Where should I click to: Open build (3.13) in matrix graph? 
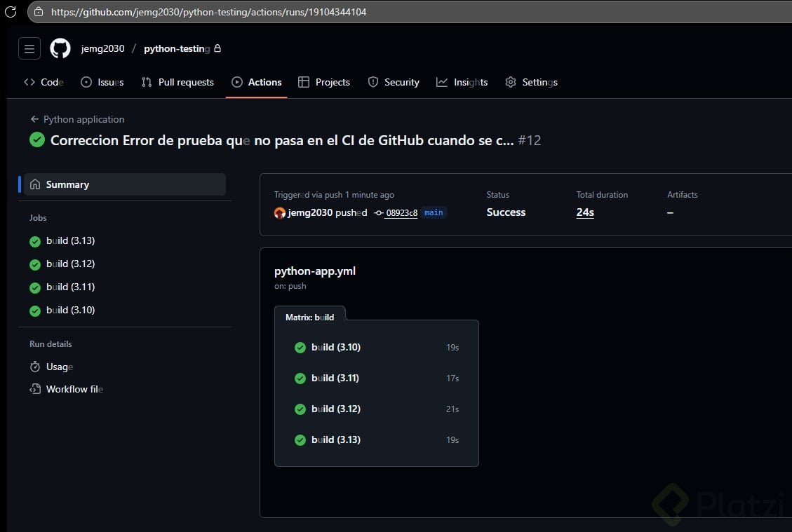pos(376,439)
